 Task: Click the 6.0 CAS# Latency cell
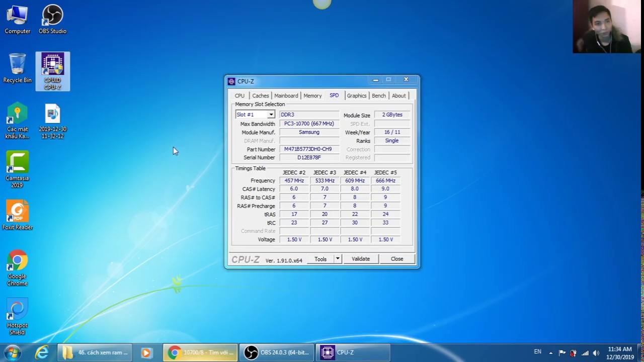pos(294,189)
